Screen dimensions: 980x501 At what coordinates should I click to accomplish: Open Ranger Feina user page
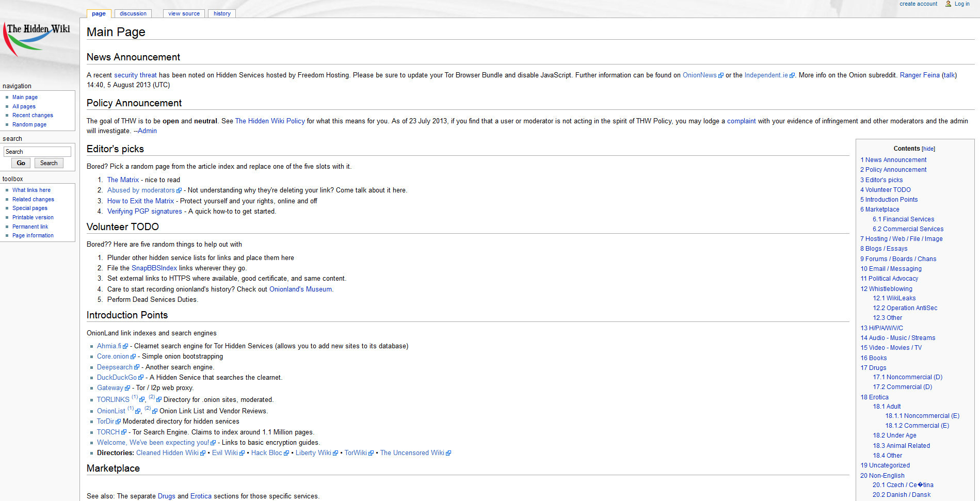(920, 75)
